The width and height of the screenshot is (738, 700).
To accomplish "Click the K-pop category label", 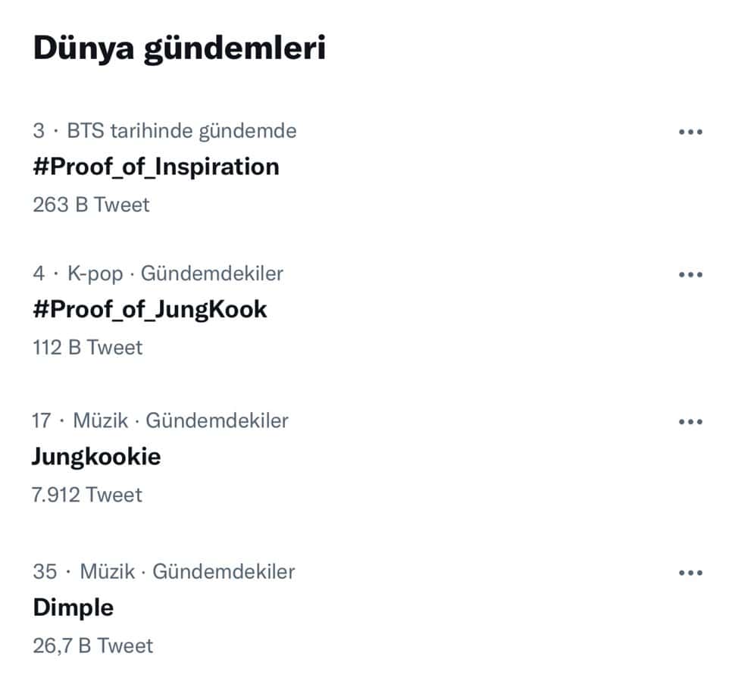I will (x=95, y=273).
